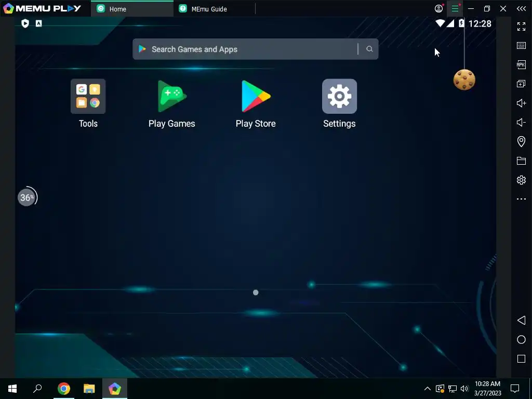Viewport: 532px width, 399px height.
Task: Click the 36% memory floating indicator
Action: [27, 197]
